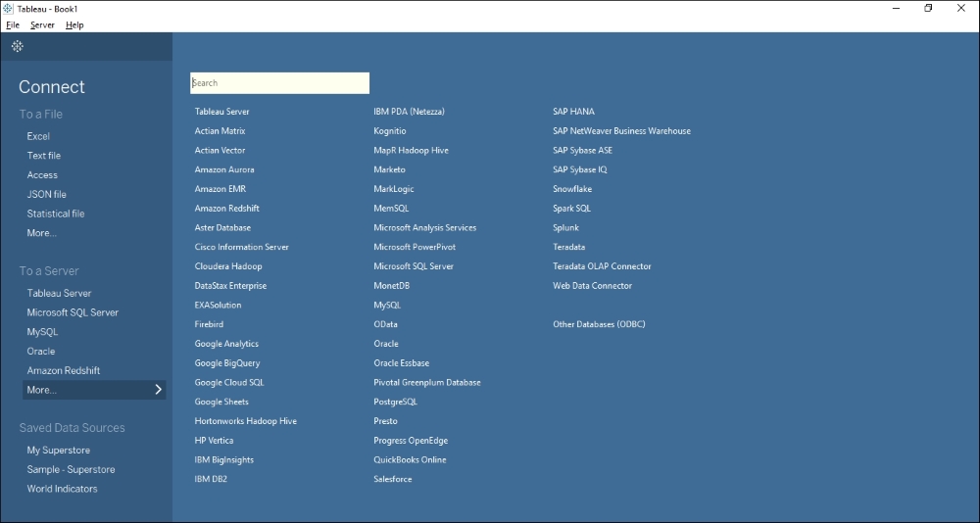Image resolution: width=980 pixels, height=523 pixels.
Task: Select SAP HANA connector
Action: pyautogui.click(x=573, y=112)
